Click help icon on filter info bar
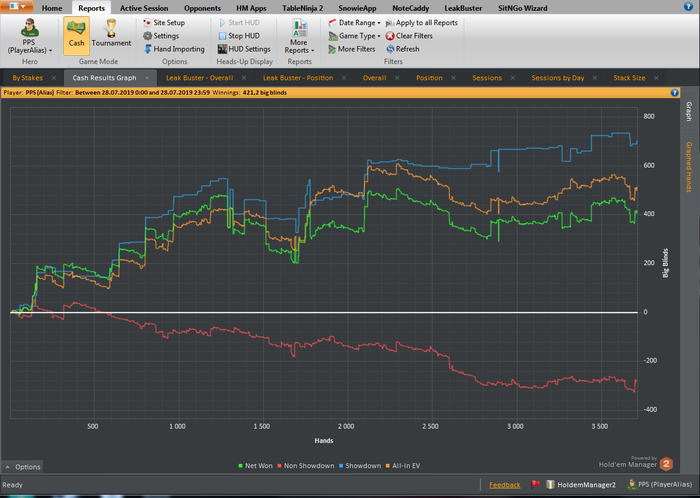700x498 pixels. [675, 92]
